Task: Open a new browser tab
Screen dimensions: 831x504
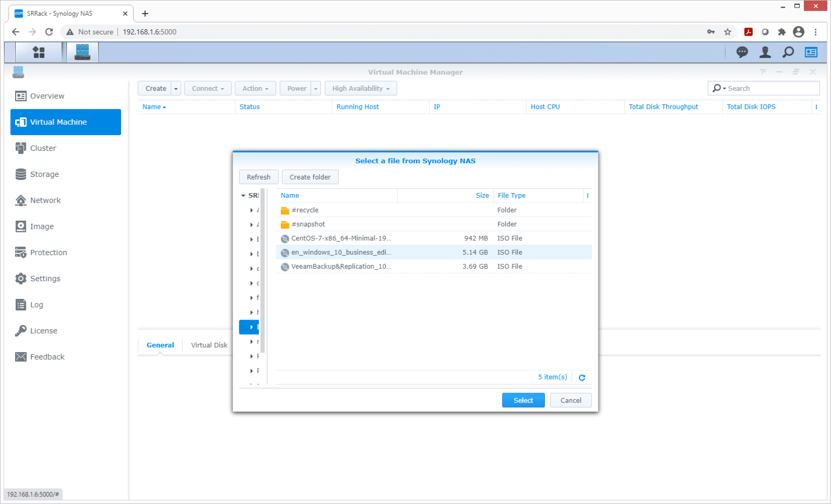Action: (145, 14)
